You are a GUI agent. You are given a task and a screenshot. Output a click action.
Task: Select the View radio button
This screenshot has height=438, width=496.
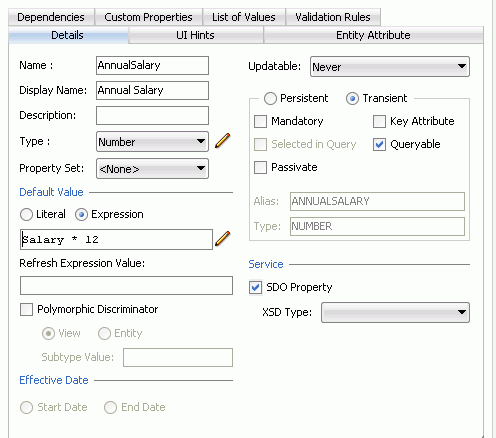point(48,333)
